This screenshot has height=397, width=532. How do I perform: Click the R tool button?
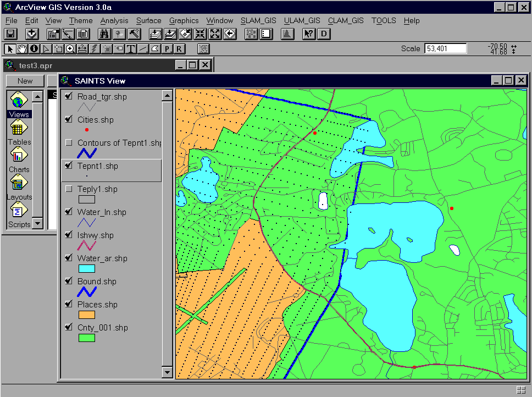(x=179, y=49)
